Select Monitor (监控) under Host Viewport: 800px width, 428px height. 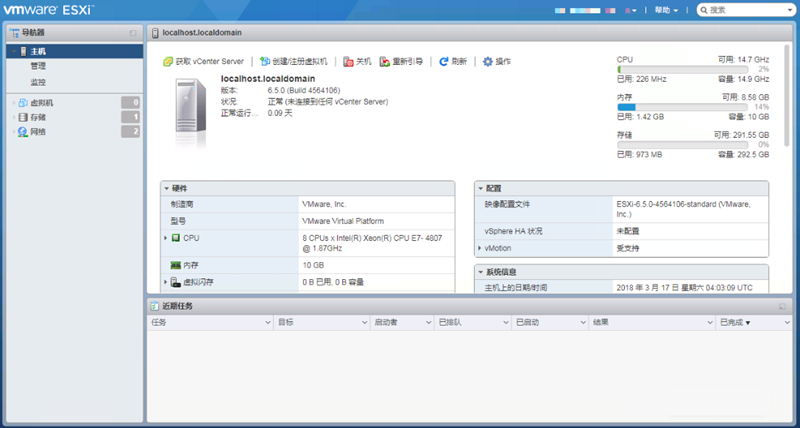click(38, 82)
